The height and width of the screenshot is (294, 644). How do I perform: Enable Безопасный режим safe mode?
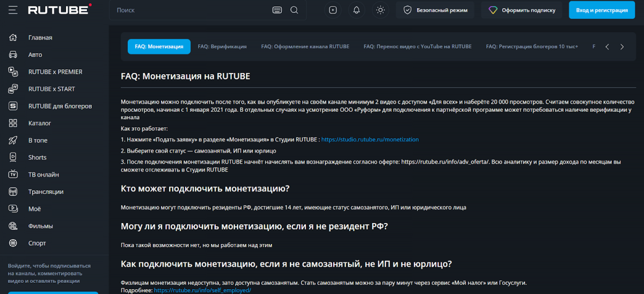435,10
